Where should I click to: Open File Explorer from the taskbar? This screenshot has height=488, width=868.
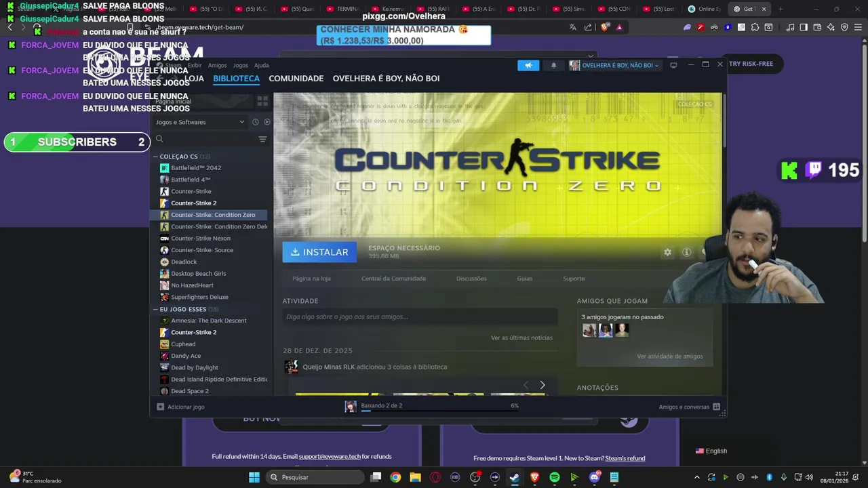tap(415, 477)
